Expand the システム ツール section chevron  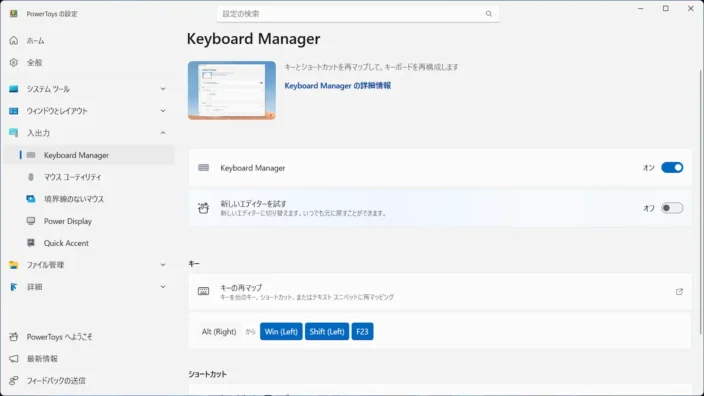[x=163, y=89]
